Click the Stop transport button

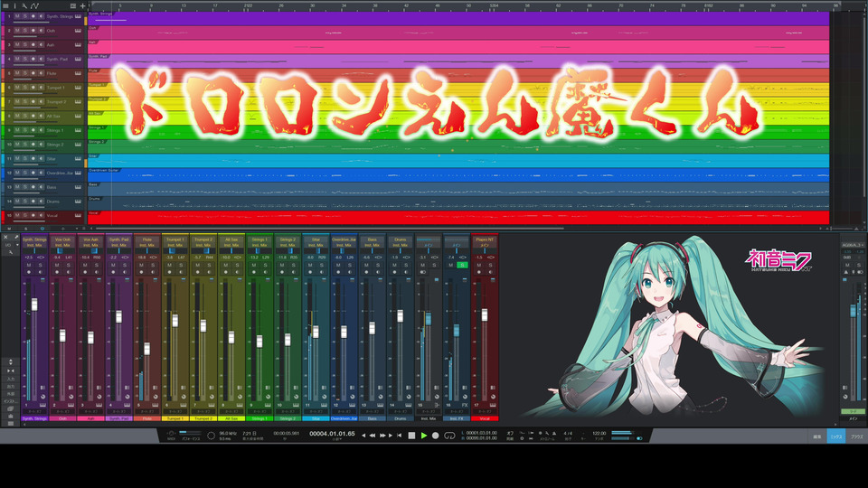pyautogui.click(x=411, y=436)
